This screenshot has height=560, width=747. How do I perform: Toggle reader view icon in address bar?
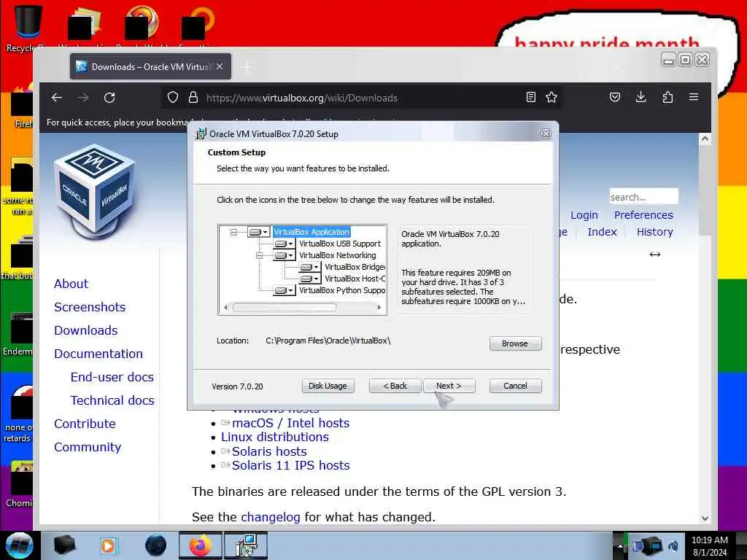(531, 98)
